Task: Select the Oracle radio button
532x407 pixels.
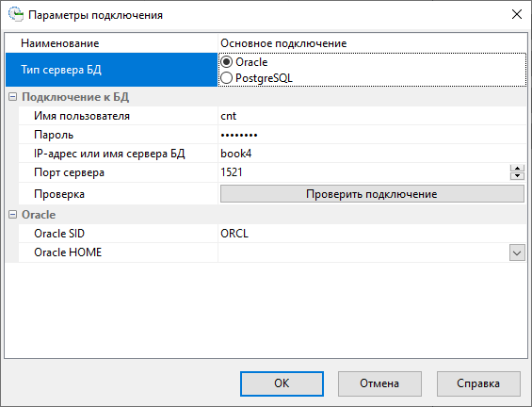Action: coord(227,62)
